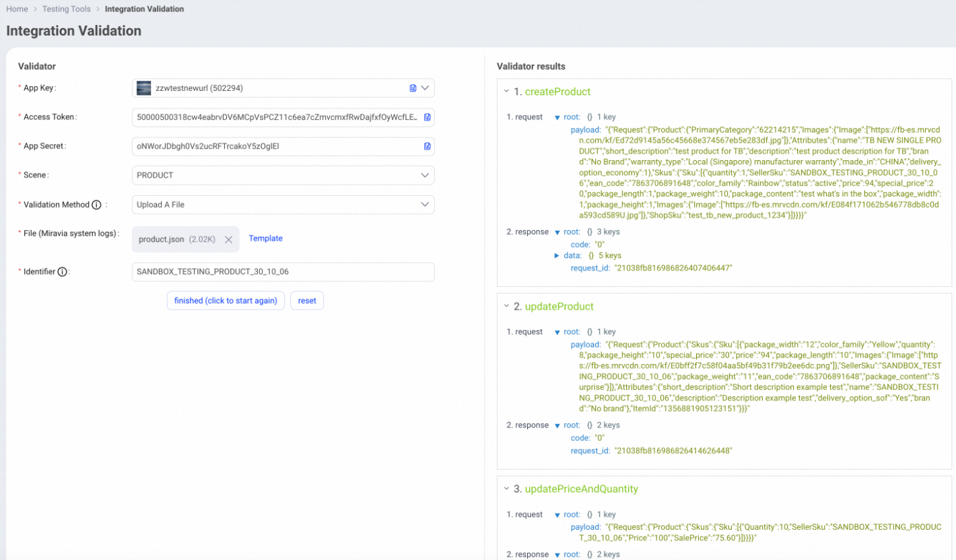Click the Validator results heading
This screenshot has width=956, height=560.
tap(531, 67)
